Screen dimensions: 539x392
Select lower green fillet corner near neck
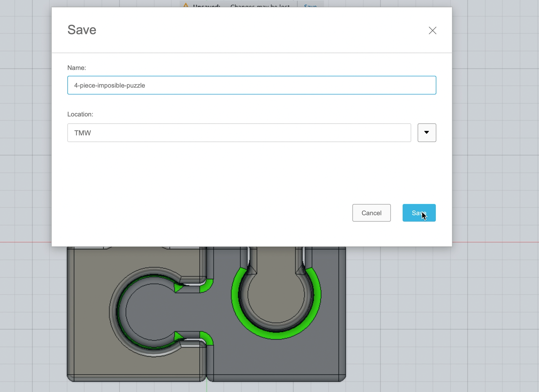pyautogui.click(x=207, y=338)
